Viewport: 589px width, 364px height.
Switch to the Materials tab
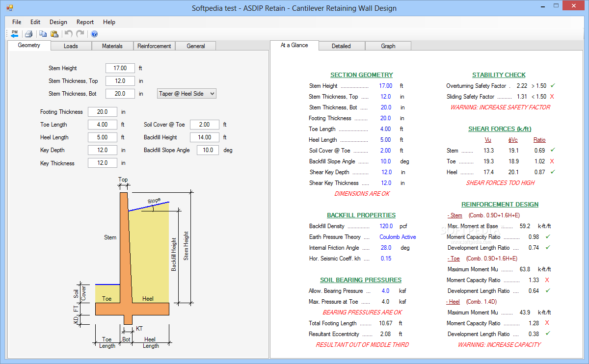tap(112, 46)
